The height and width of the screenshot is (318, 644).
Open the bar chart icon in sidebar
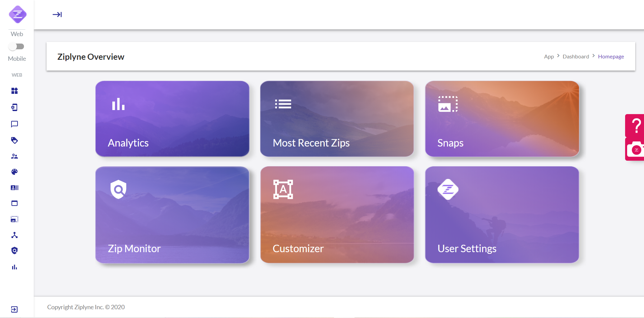point(15,267)
